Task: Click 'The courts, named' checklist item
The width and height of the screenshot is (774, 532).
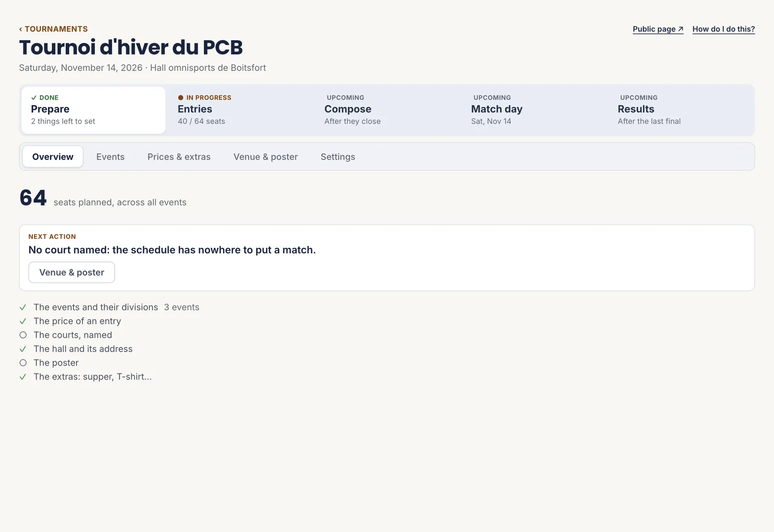Action: click(73, 335)
